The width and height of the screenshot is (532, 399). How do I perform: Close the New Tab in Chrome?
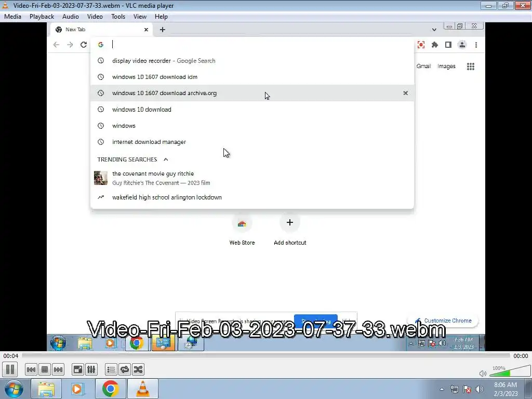(x=146, y=30)
